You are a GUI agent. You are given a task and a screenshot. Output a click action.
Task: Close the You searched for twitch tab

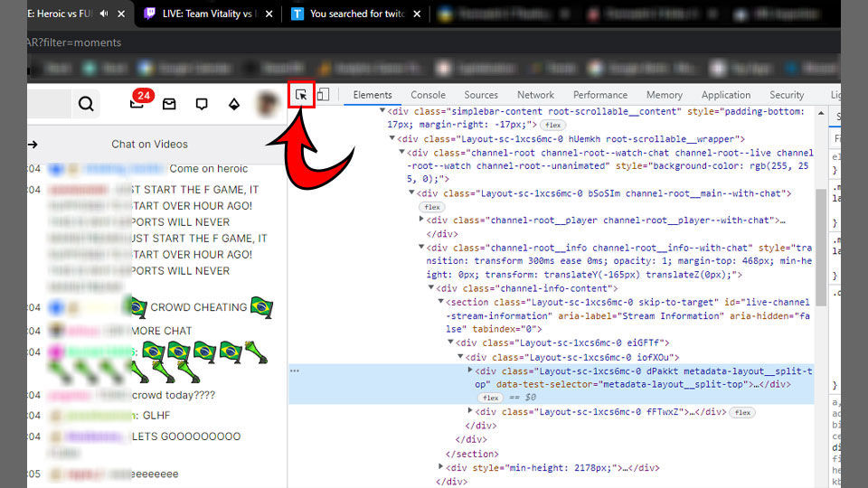coord(417,14)
